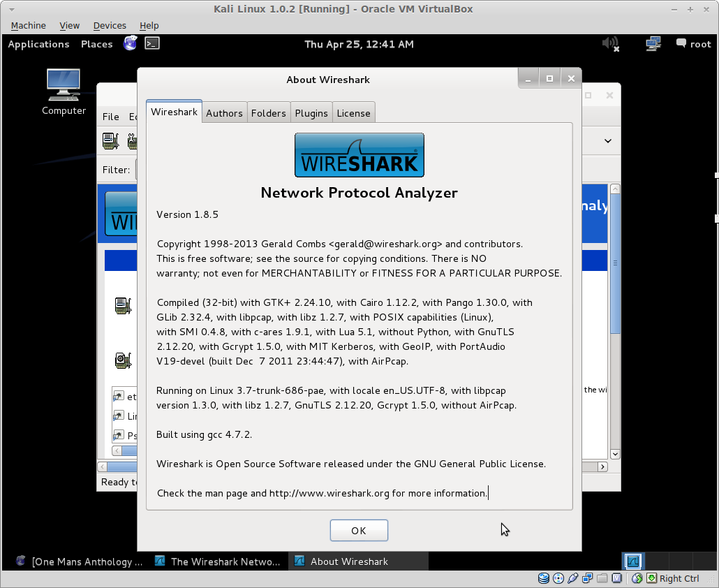719x588 pixels.
Task: Open VirtualBox window menu arrow in title bar
Action: pos(12,10)
